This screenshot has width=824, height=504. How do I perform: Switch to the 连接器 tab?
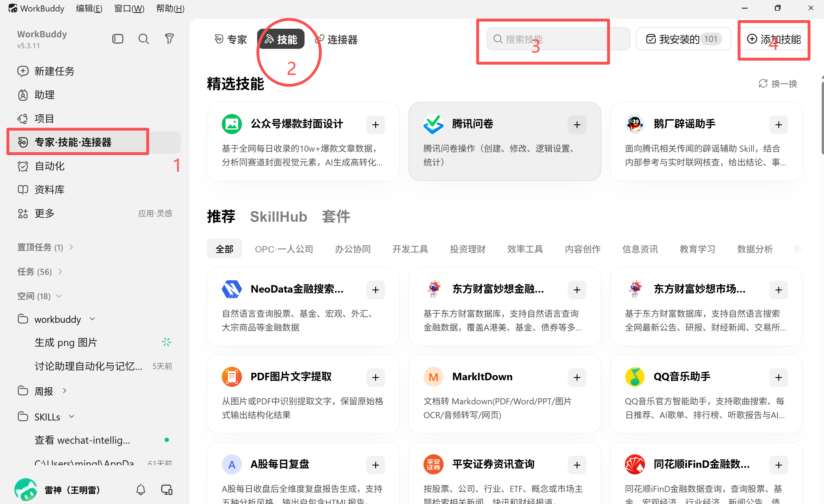coord(336,39)
